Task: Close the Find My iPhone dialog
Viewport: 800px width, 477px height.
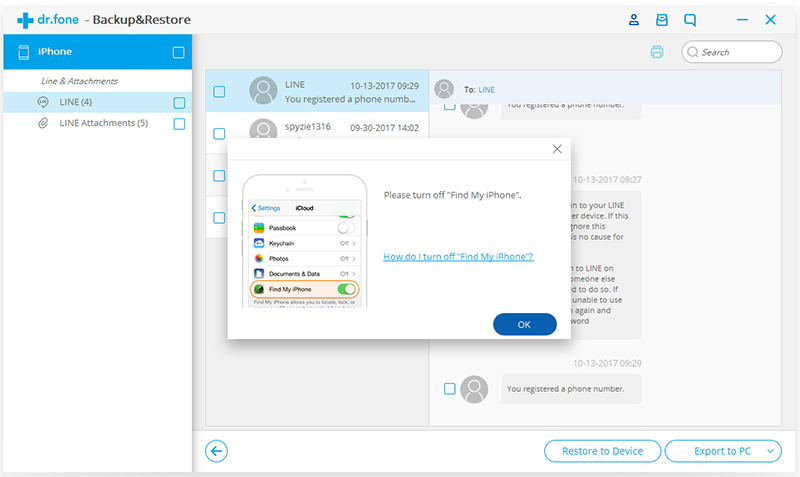Action: (x=557, y=148)
